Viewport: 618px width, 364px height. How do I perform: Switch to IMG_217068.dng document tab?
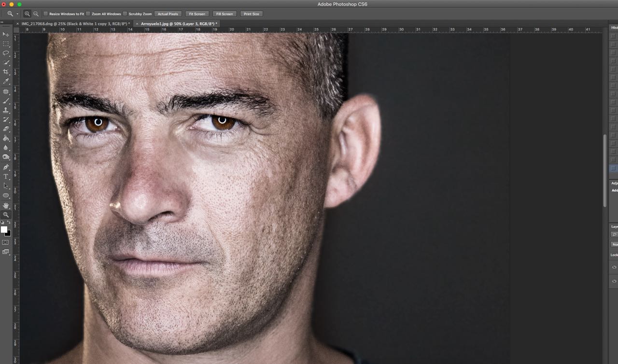click(75, 24)
